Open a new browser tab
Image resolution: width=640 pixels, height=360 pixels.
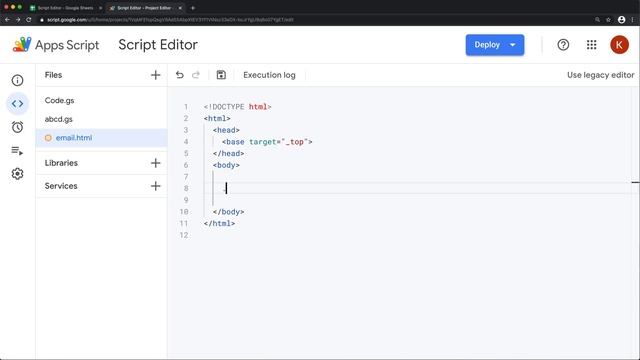pos(193,8)
